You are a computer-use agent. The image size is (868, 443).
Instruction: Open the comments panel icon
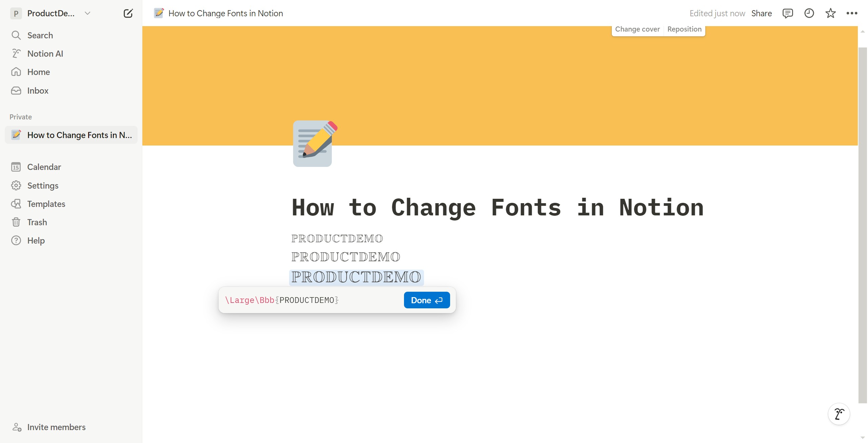(x=787, y=13)
